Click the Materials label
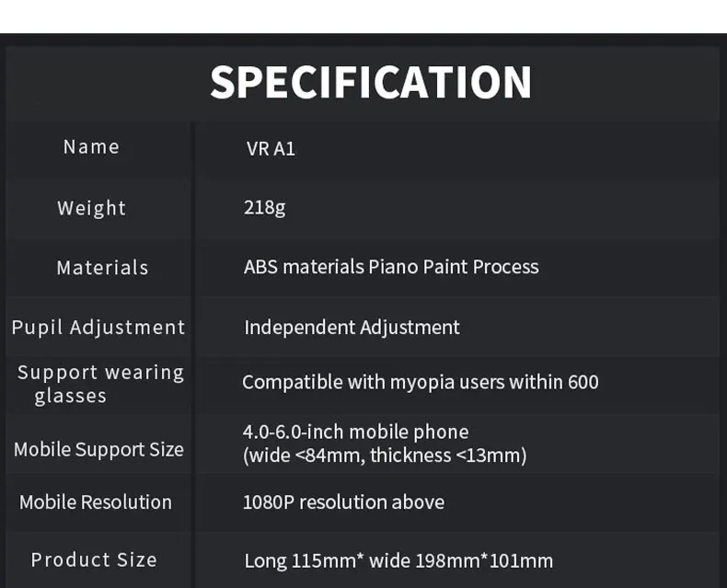727x588 pixels. tap(102, 268)
